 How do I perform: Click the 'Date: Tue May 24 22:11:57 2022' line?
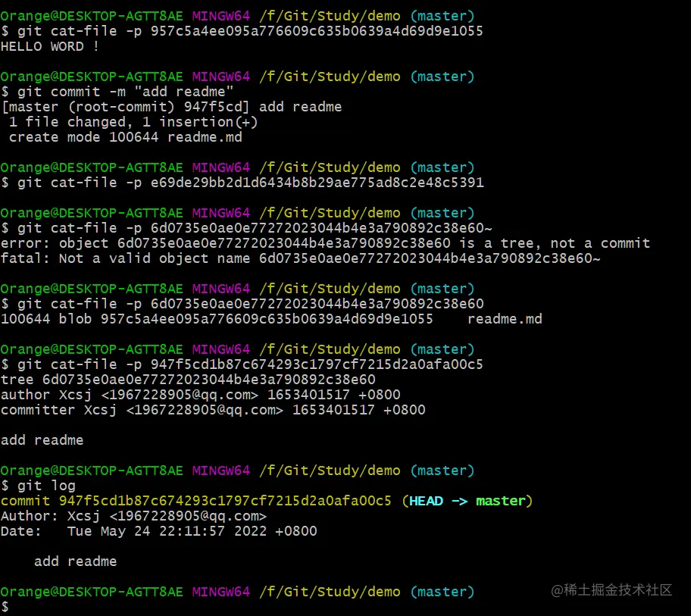pos(159,531)
